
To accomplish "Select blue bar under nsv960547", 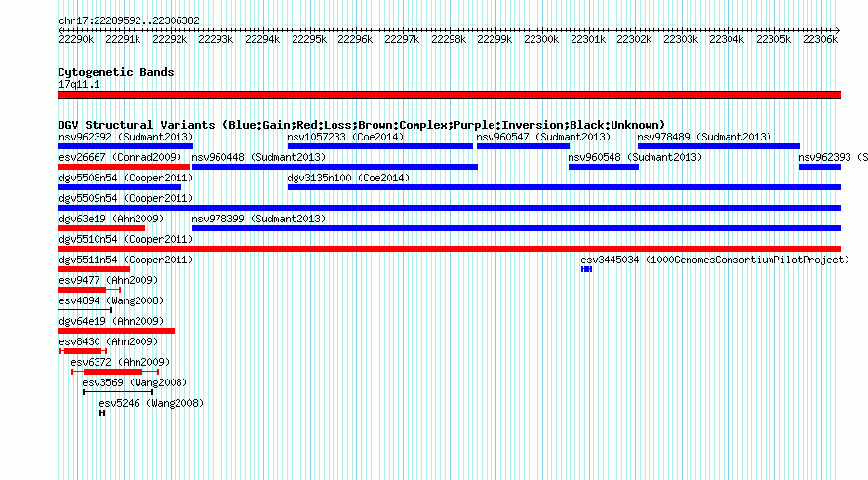I will [523, 146].
